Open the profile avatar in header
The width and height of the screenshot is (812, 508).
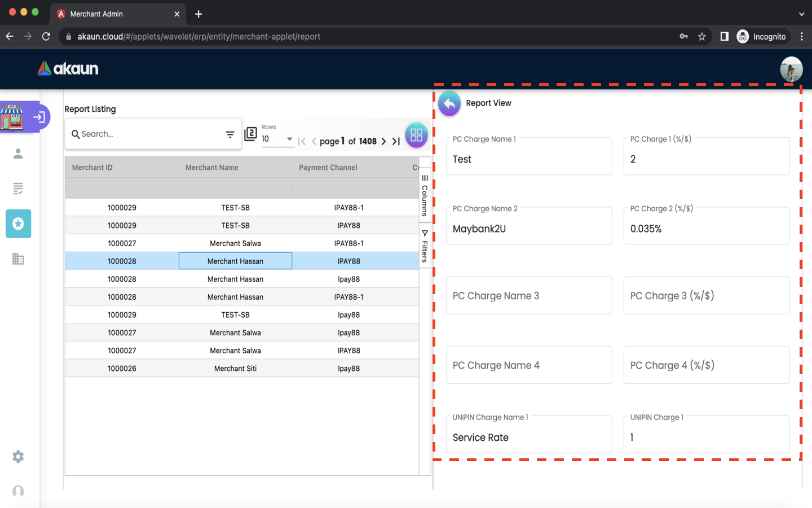[791, 69]
